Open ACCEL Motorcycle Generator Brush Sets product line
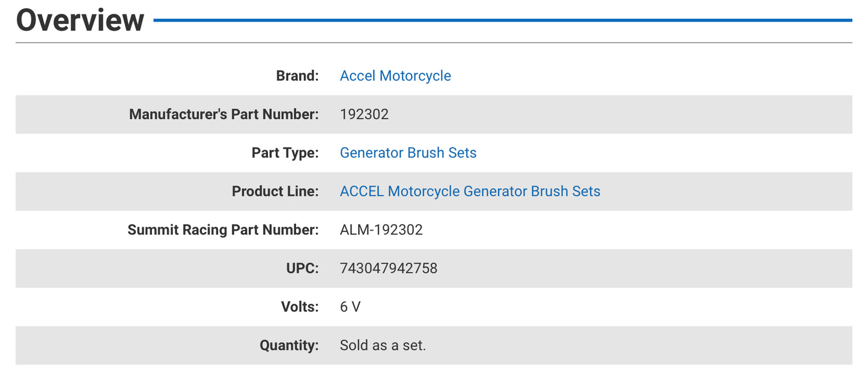The width and height of the screenshot is (868, 384). [x=470, y=191]
